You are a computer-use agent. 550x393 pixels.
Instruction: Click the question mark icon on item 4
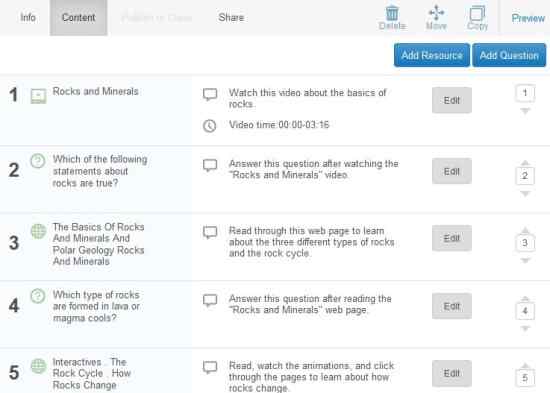(38, 296)
